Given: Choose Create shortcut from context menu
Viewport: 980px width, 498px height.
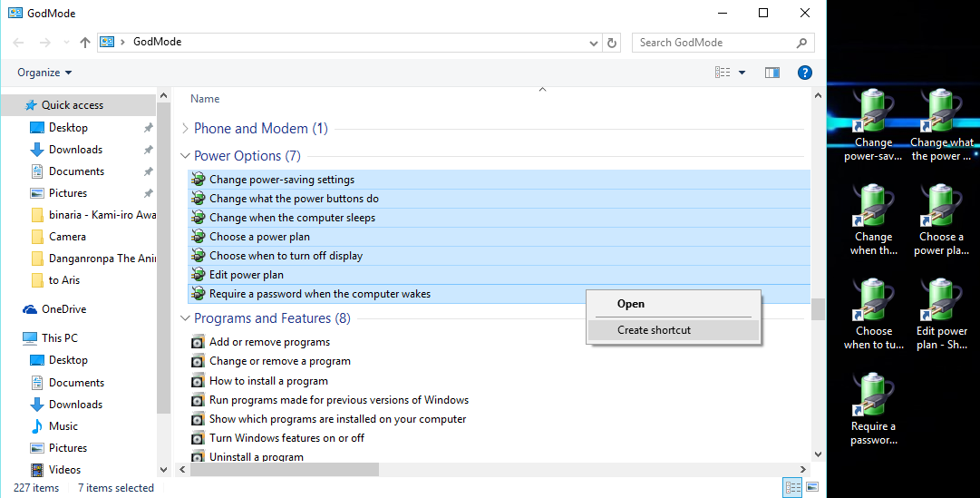Looking at the screenshot, I should [x=674, y=330].
